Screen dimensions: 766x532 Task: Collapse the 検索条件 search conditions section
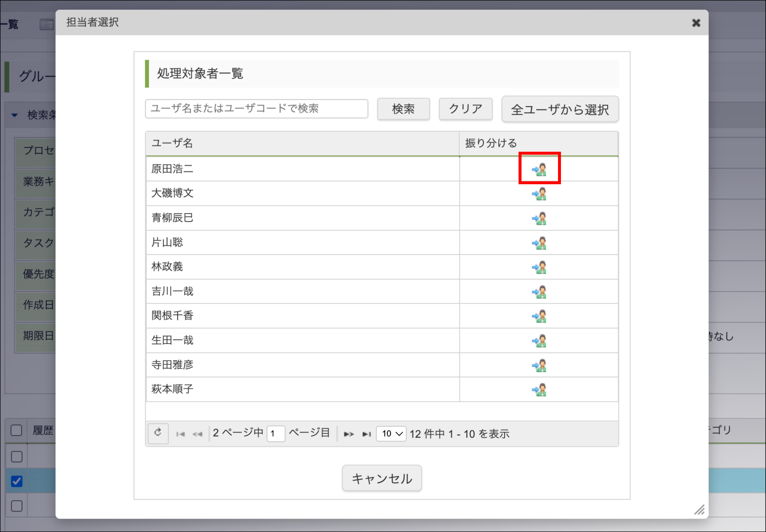coord(14,115)
